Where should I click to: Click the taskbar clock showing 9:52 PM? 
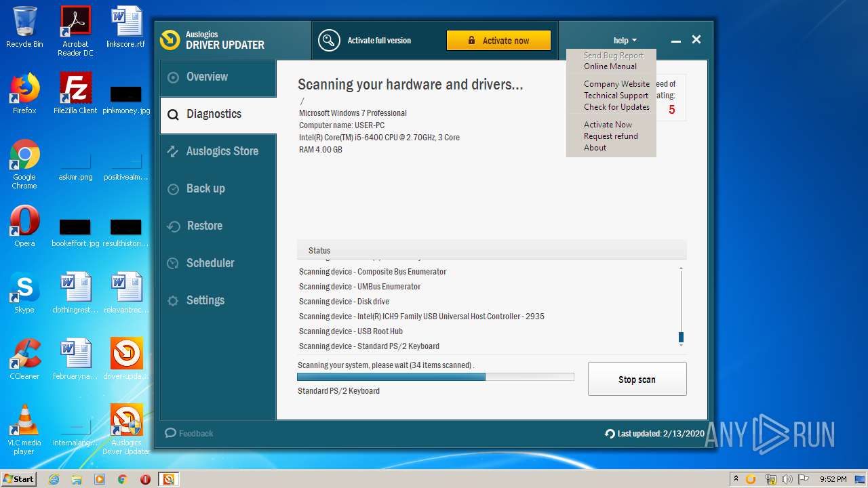pyautogui.click(x=833, y=479)
